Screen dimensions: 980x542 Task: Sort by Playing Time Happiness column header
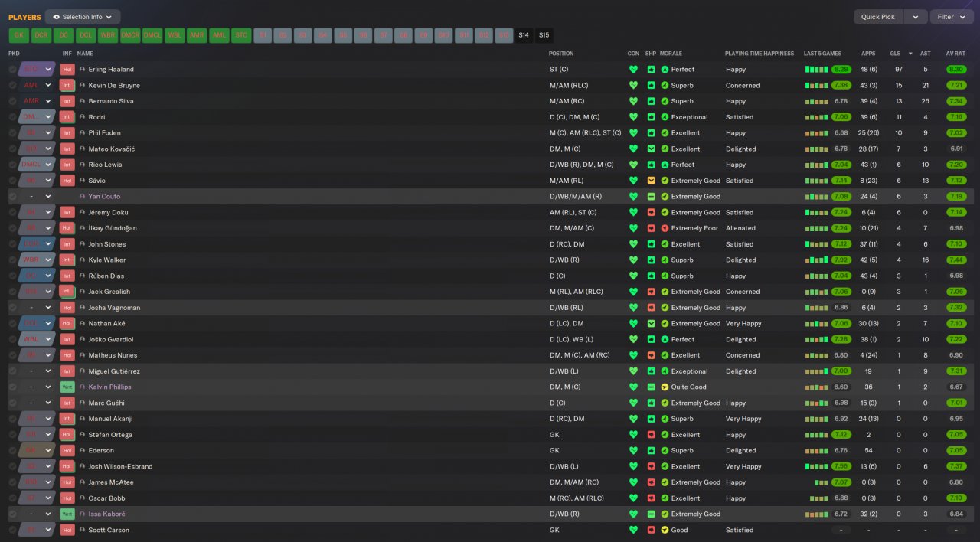(x=758, y=54)
